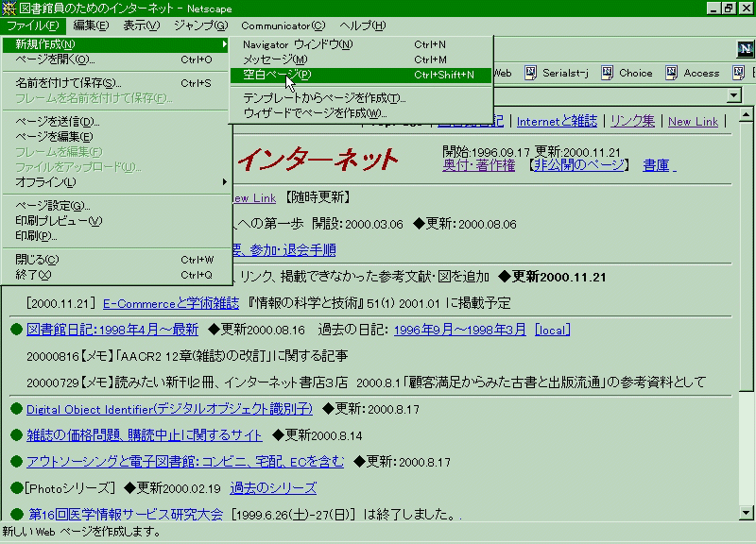Expand the 新規作成(N) submenu

click(115, 44)
